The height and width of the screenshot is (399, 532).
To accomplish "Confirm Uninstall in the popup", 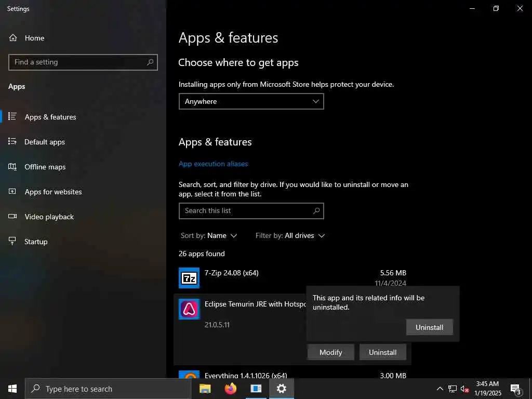I will click(x=429, y=327).
